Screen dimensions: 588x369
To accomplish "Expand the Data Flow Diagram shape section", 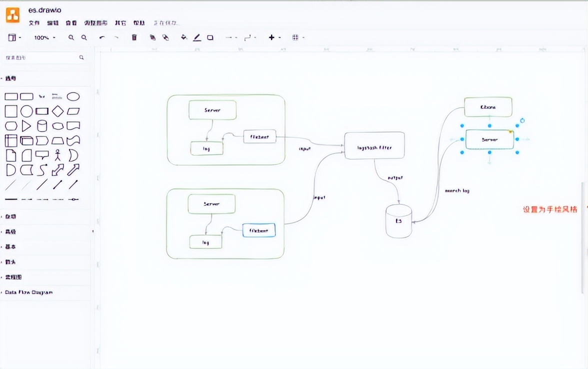I will coord(28,292).
